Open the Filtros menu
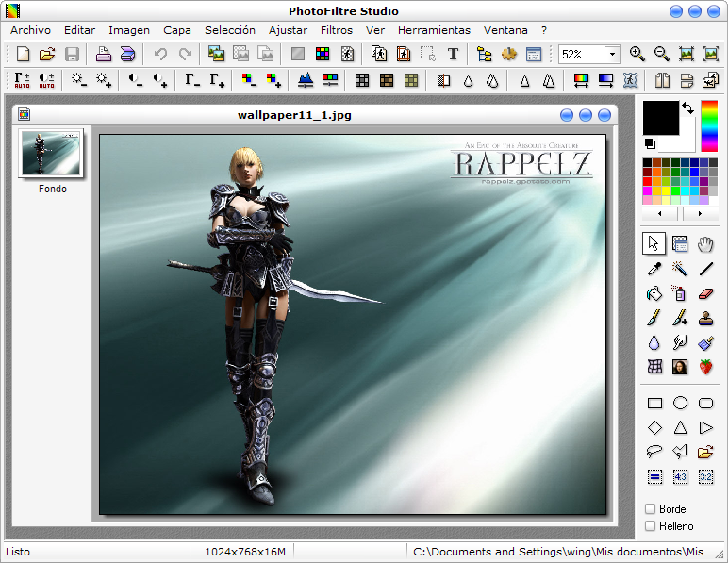This screenshot has height=563, width=728. pos(336,30)
